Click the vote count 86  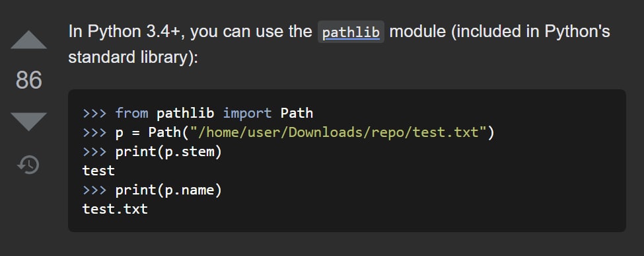(29, 80)
